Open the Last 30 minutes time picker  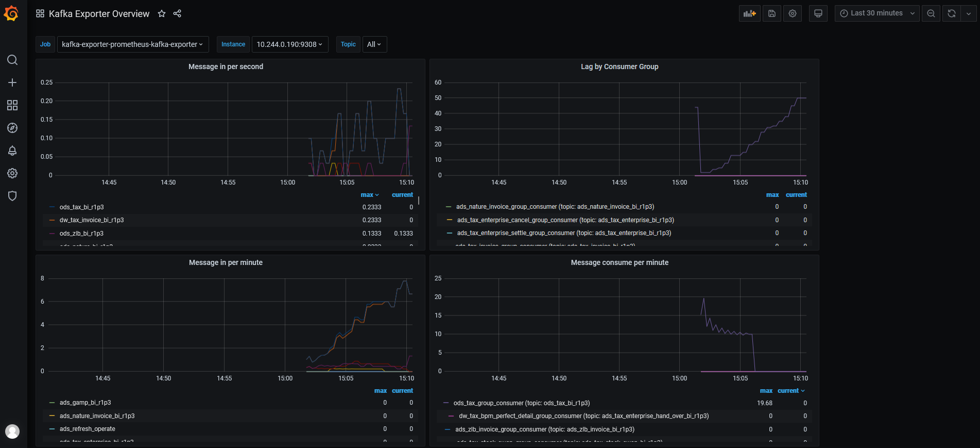pos(877,13)
